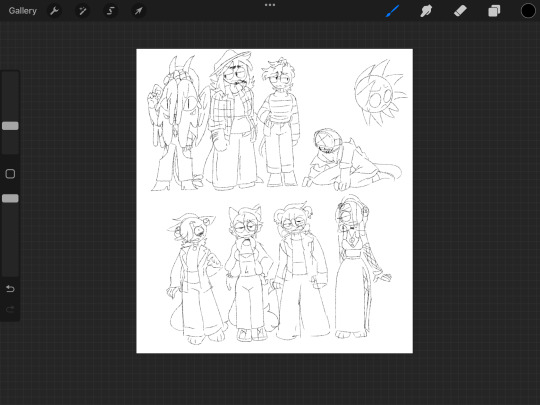The image size is (540, 405).
Task: Tap the three-dot menu at top center
Action: point(270,5)
